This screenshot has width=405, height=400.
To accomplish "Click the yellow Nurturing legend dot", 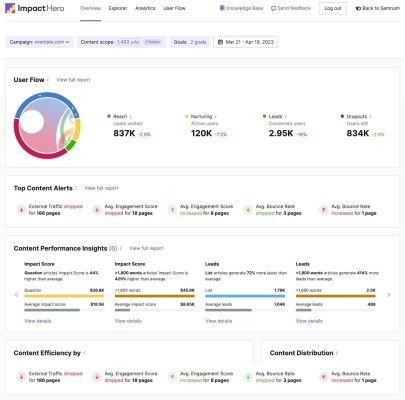I will click(187, 116).
